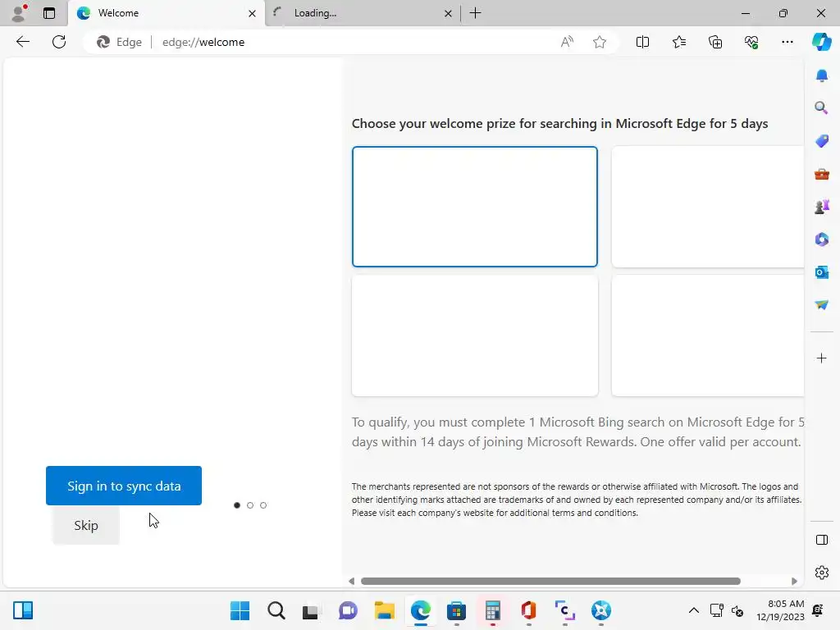Open sidebar settings gear

pos(822,573)
